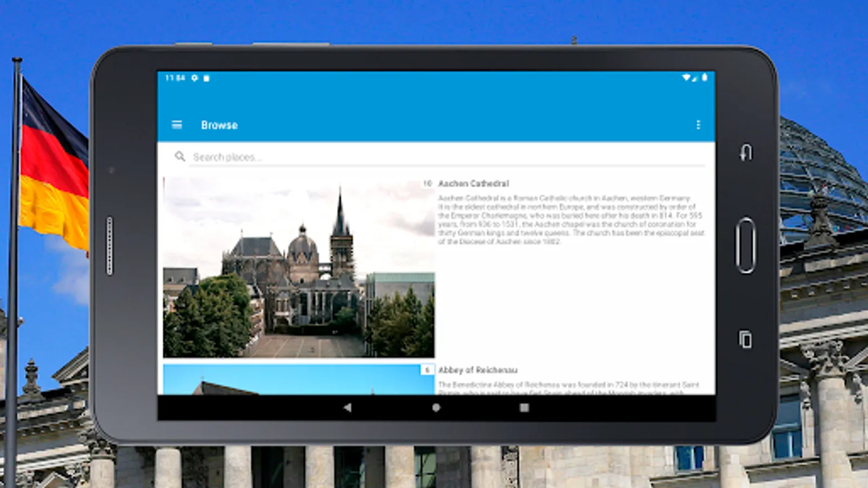
Task: Tap the battery status icon
Action: (705, 78)
